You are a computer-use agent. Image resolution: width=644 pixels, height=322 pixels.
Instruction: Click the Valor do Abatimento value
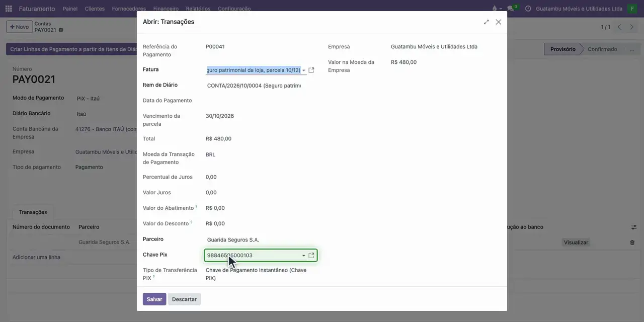[215, 208]
